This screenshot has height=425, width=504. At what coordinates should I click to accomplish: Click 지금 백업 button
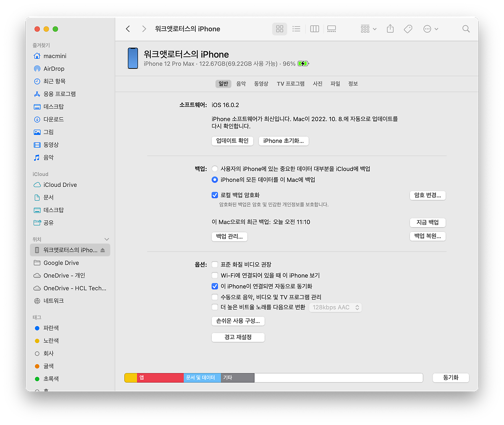(x=428, y=223)
